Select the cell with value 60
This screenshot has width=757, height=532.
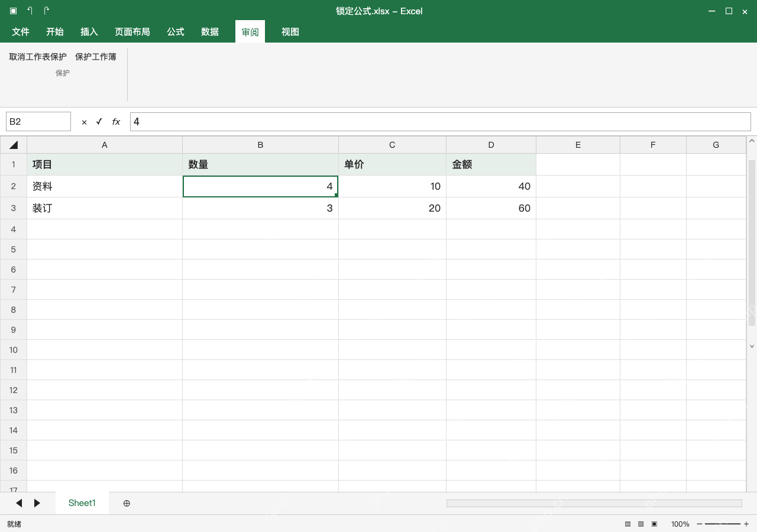pyautogui.click(x=491, y=208)
